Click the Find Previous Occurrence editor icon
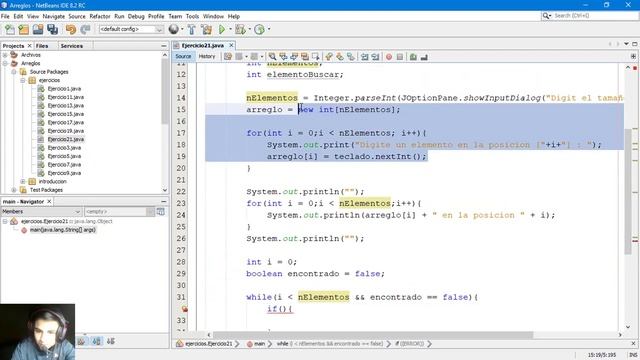The height and width of the screenshot is (360, 640). pyautogui.click(x=283, y=57)
